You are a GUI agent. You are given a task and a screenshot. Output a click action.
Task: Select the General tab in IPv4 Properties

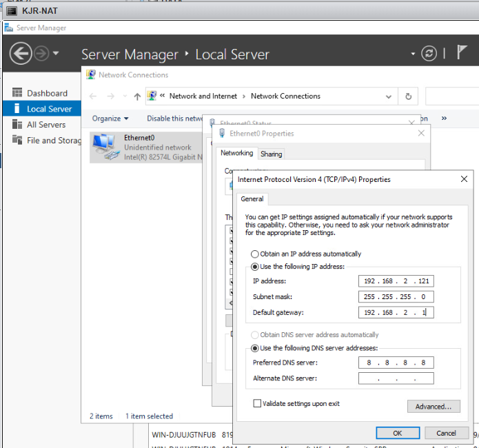point(252,199)
